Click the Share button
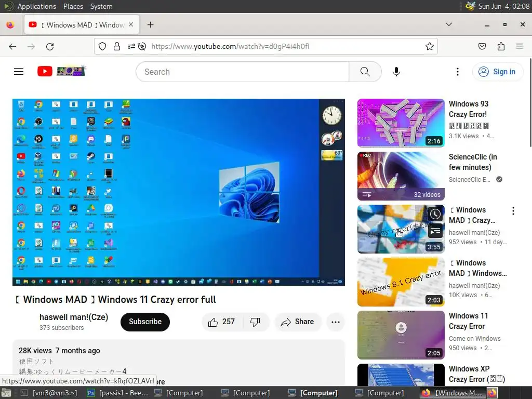 pyautogui.click(x=298, y=322)
